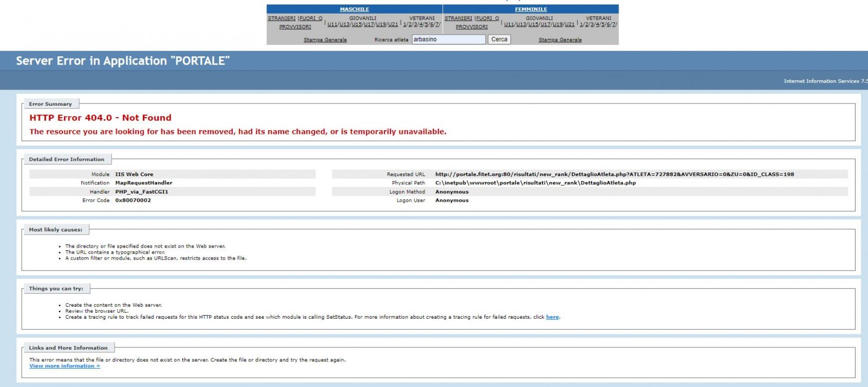Screen dimensions: 868x387
Task: Select PROVVISORI under the MASCHILE section
Action: tap(295, 27)
